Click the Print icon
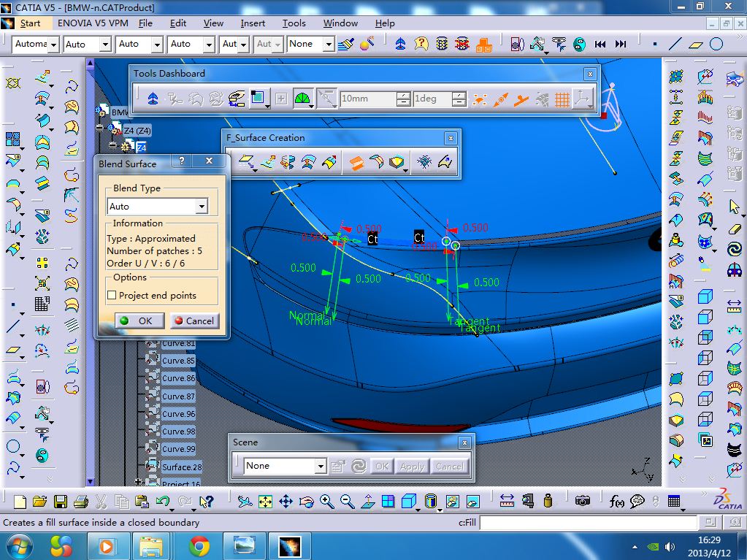Screen dimensions: 747x560 point(81,502)
